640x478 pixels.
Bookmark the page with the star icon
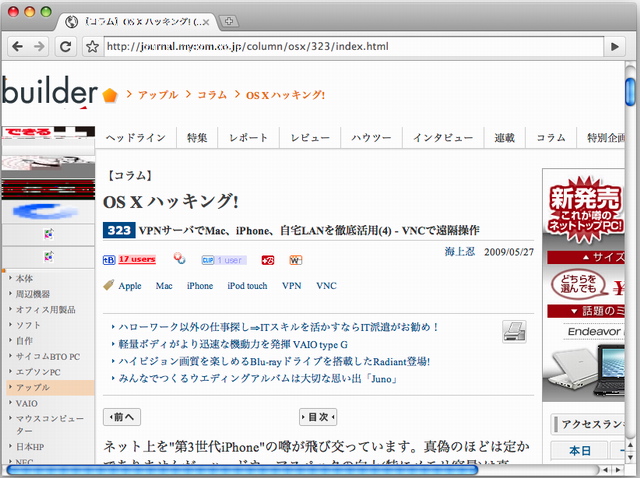coord(93,47)
